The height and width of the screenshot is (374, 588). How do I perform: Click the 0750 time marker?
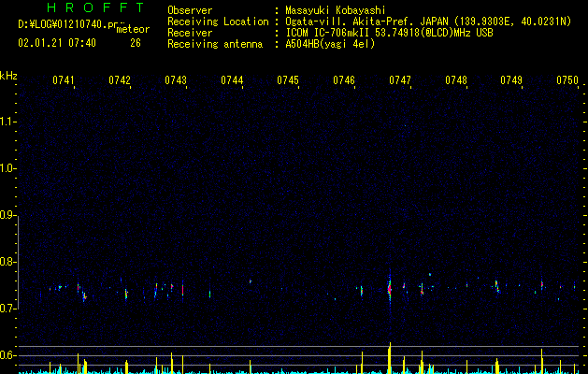click(x=567, y=80)
